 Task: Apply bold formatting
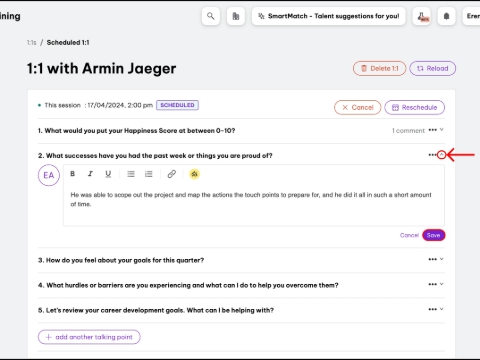(73, 174)
